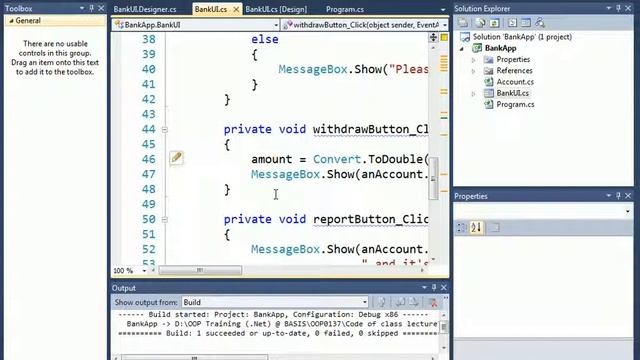
Task: Click the BankUI.cs form icon
Action: 489,93
